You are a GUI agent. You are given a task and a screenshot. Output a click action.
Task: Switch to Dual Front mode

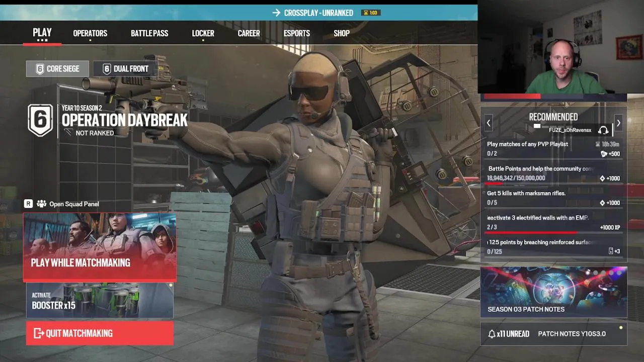pyautogui.click(x=125, y=69)
